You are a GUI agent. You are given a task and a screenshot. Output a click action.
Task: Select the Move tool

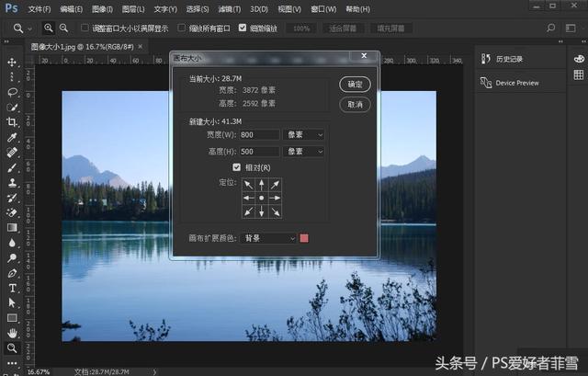12,63
